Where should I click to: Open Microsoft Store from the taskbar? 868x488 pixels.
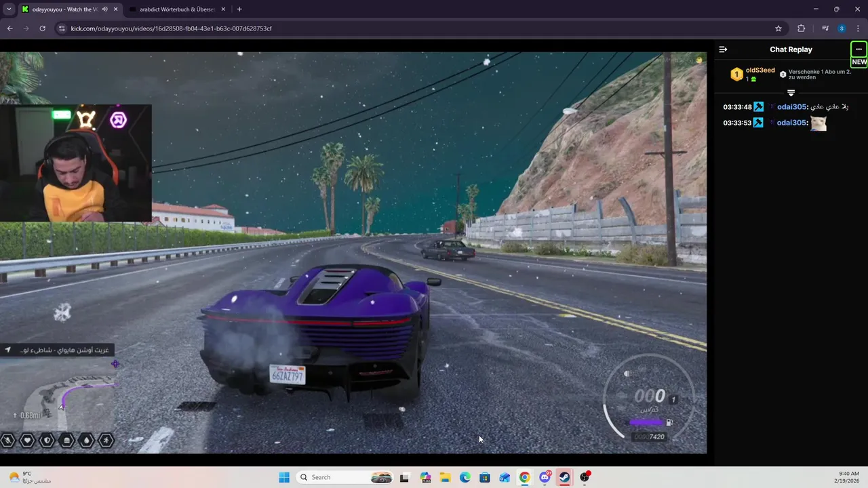coord(485,477)
